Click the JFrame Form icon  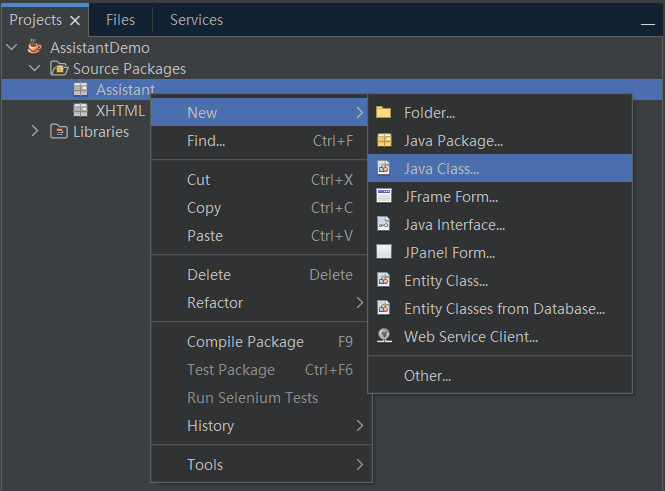[x=384, y=197]
